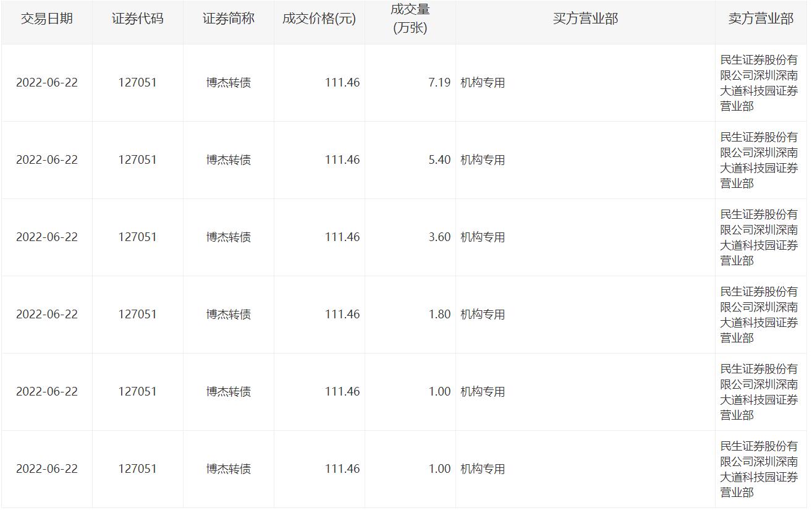The width and height of the screenshot is (812, 513).
Task: Select the 7.19 volume cell
Action: point(439,82)
